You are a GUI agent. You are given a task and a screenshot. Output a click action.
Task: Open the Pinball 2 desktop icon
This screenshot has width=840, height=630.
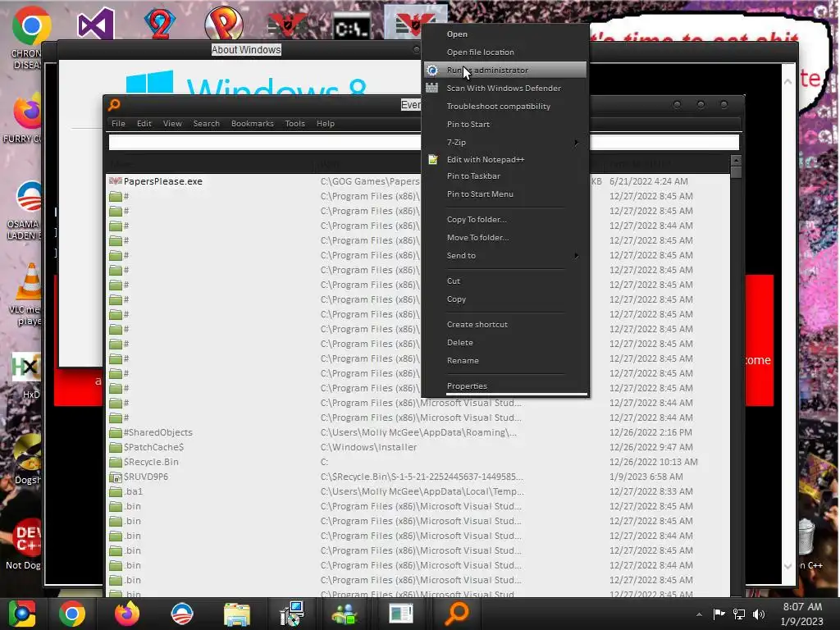[x=160, y=24]
